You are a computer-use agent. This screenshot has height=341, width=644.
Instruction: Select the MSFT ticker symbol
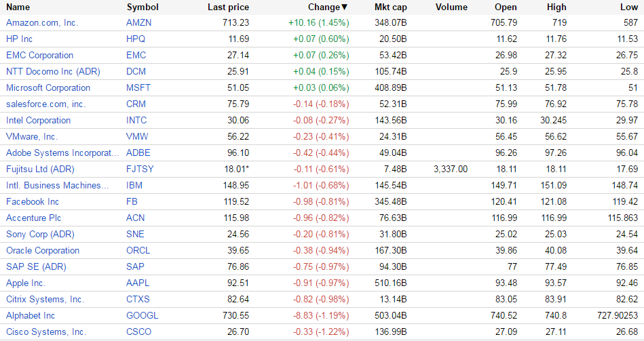click(138, 87)
